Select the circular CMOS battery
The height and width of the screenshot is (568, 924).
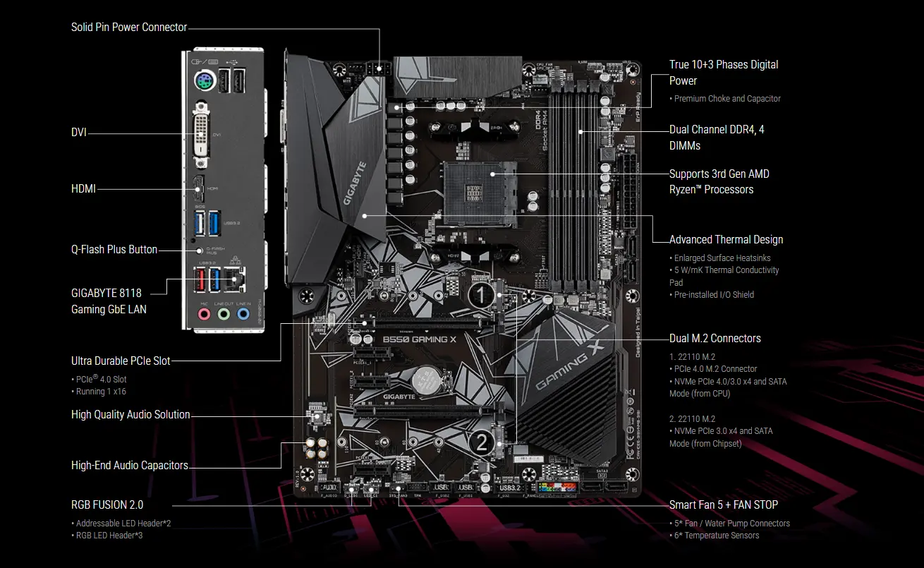[x=427, y=382]
